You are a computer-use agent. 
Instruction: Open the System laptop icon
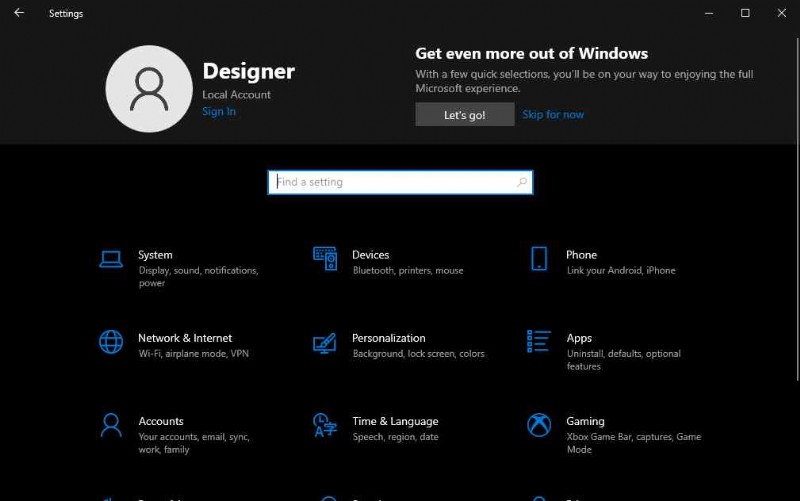111,259
